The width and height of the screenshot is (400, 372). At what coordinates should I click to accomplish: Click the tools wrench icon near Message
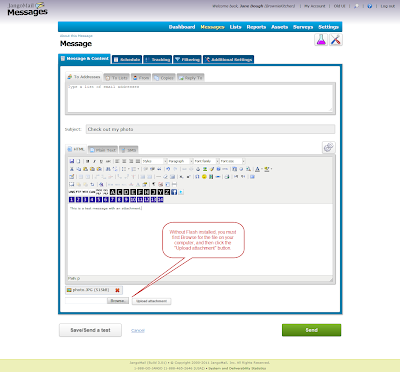coord(336,40)
